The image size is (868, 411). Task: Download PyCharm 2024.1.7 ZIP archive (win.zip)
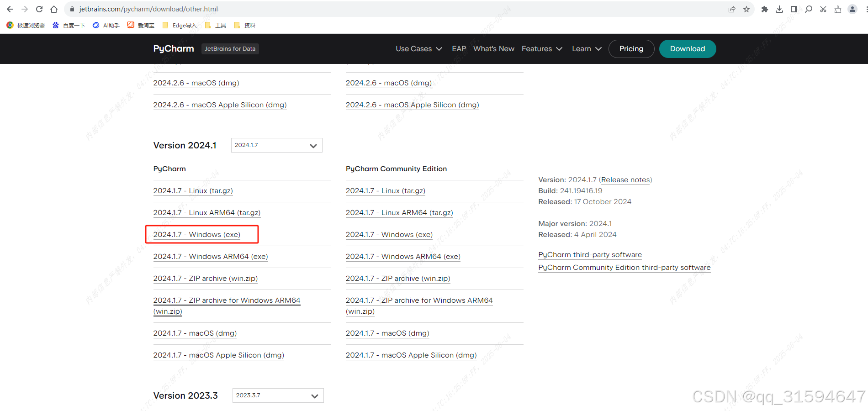(x=205, y=279)
